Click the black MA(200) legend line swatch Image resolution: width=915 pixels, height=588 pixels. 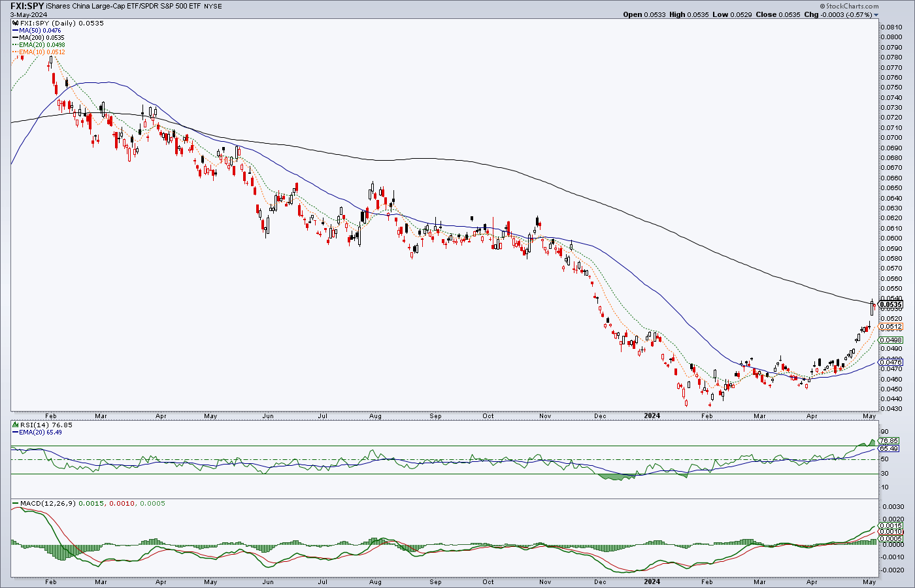tap(15, 38)
